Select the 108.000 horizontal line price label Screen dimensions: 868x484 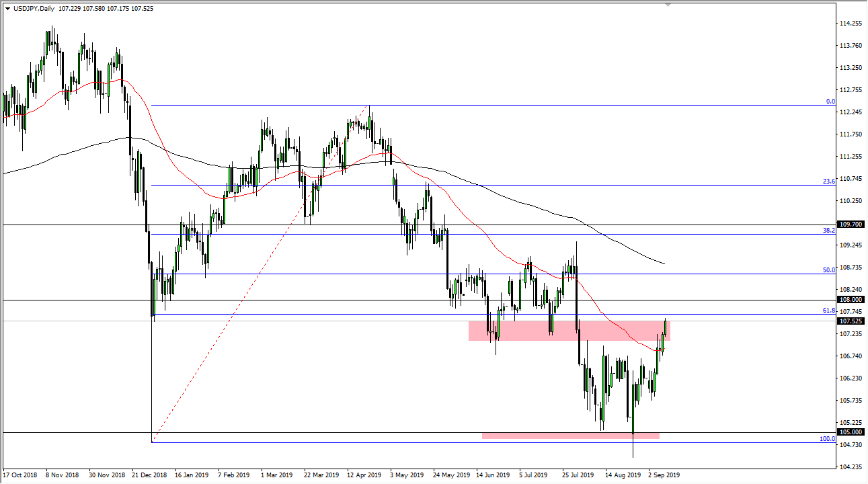coord(851,300)
